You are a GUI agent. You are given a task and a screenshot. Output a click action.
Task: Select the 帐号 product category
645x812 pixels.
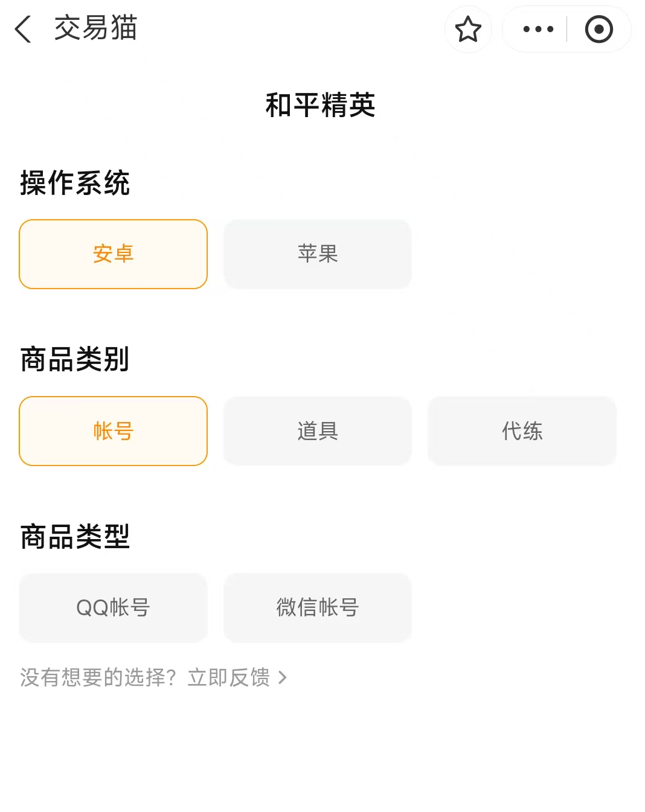(x=113, y=431)
